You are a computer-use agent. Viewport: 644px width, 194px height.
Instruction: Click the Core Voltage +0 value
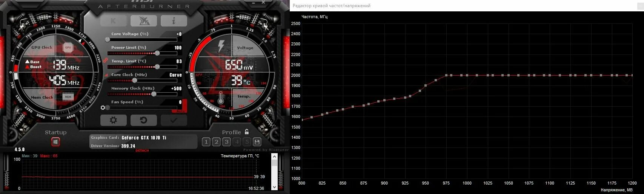click(x=179, y=34)
